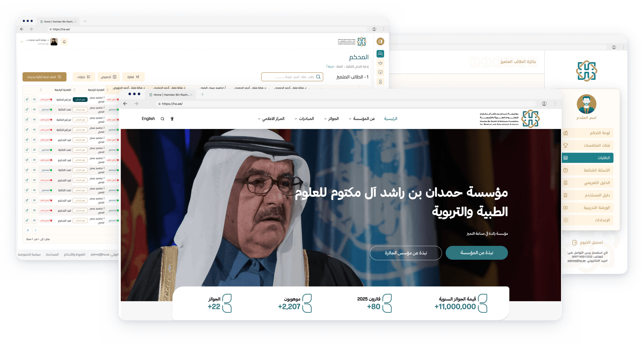Screen dimensions: 644x344
Task: Go to the next page with the single-chevron button
Action: tap(36, 230)
